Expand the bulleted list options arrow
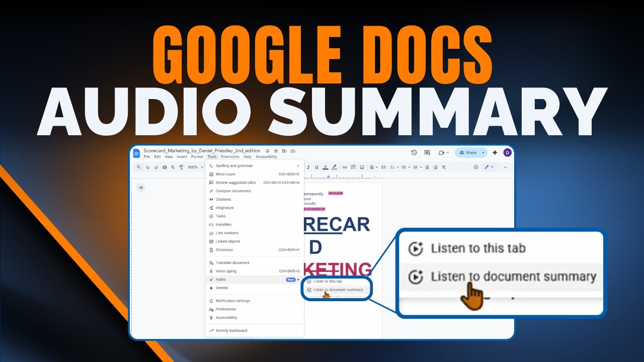Viewport: 644px width, 362px height. (410, 167)
